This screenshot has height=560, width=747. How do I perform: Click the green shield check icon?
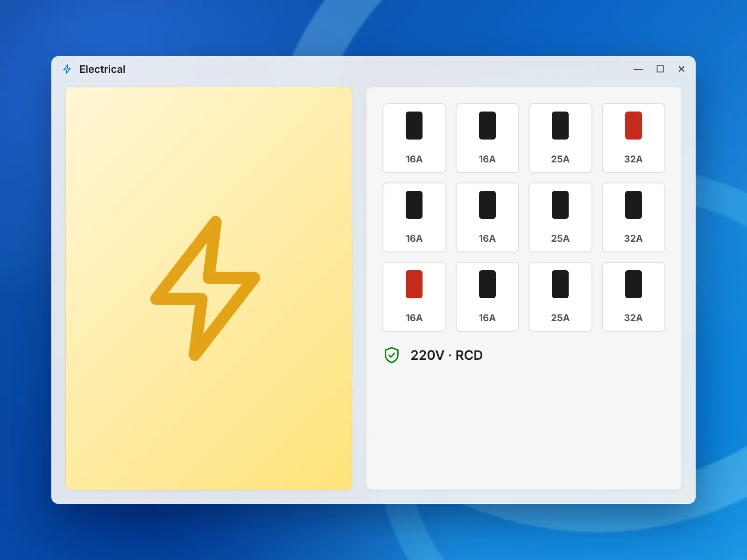392,355
